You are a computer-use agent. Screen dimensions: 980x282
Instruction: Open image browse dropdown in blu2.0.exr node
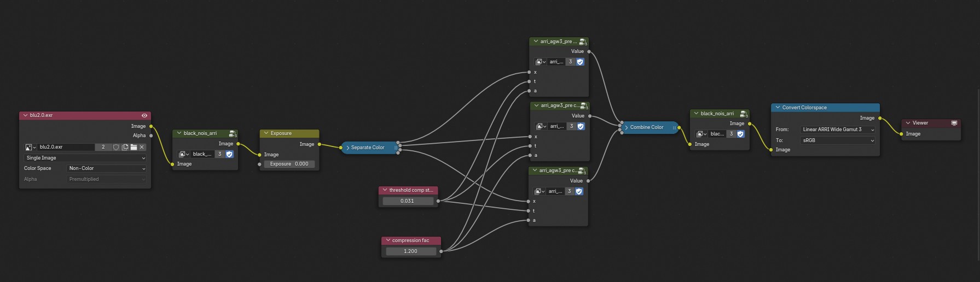(30, 147)
